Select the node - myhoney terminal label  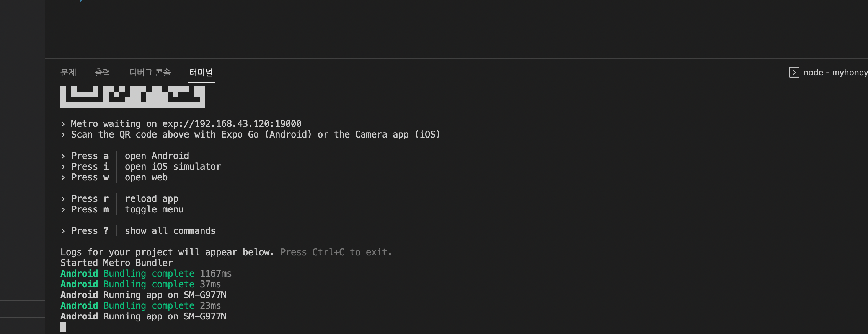click(835, 72)
